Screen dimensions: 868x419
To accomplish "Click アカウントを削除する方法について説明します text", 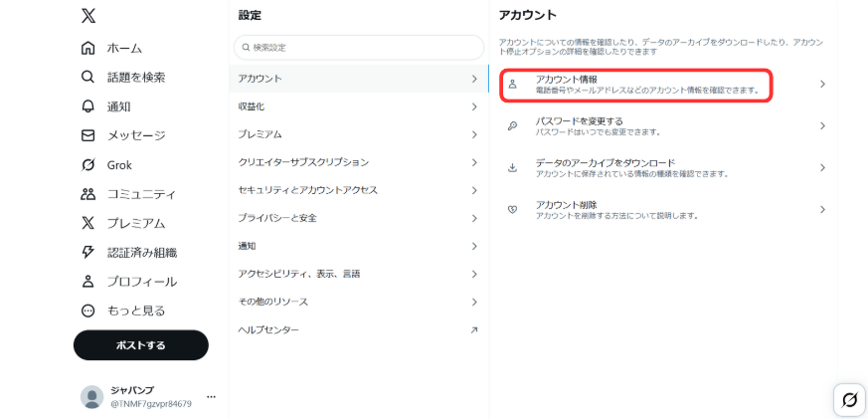I will coord(616,216).
